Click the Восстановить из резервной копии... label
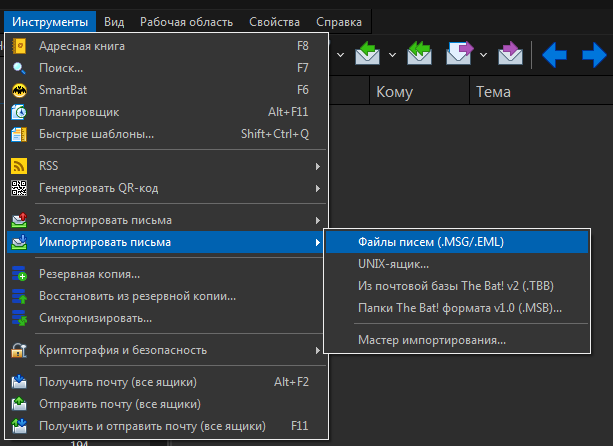Image resolution: width=613 pixels, height=446 pixels. click(137, 296)
